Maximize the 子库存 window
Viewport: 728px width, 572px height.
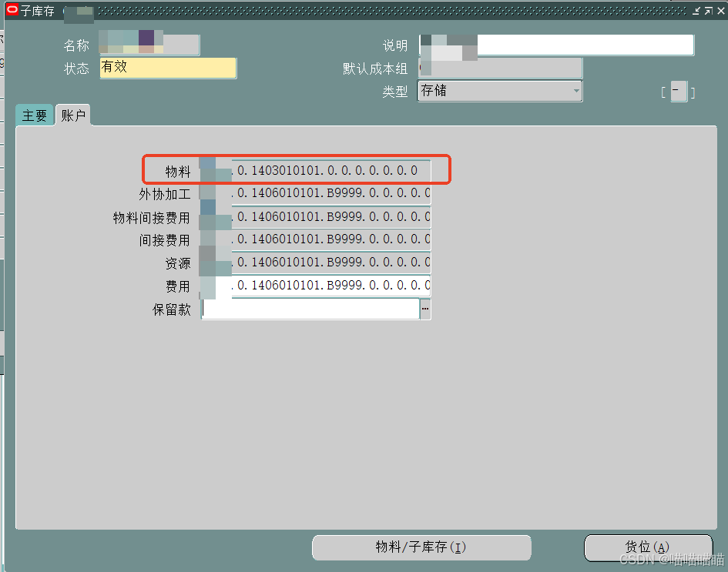pyautogui.click(x=709, y=11)
